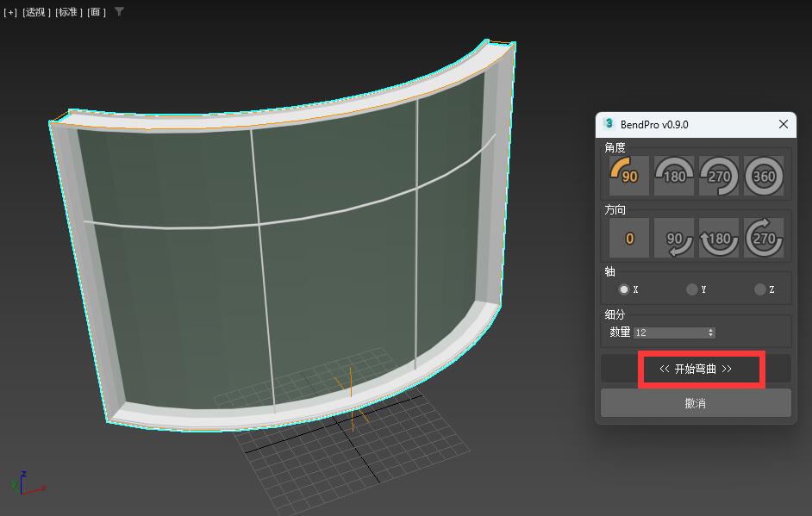
Task: Choose the 180 degree bend angle
Action: pos(674,176)
